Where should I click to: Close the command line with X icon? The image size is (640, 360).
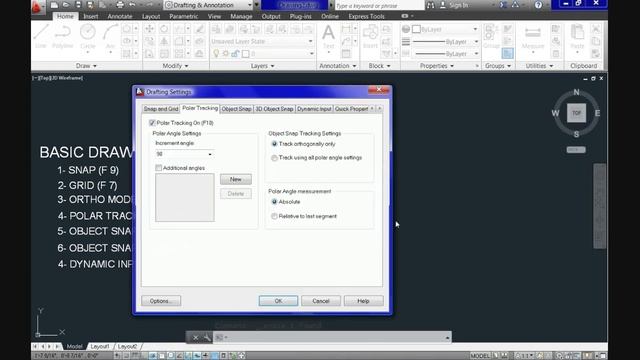(x=195, y=337)
